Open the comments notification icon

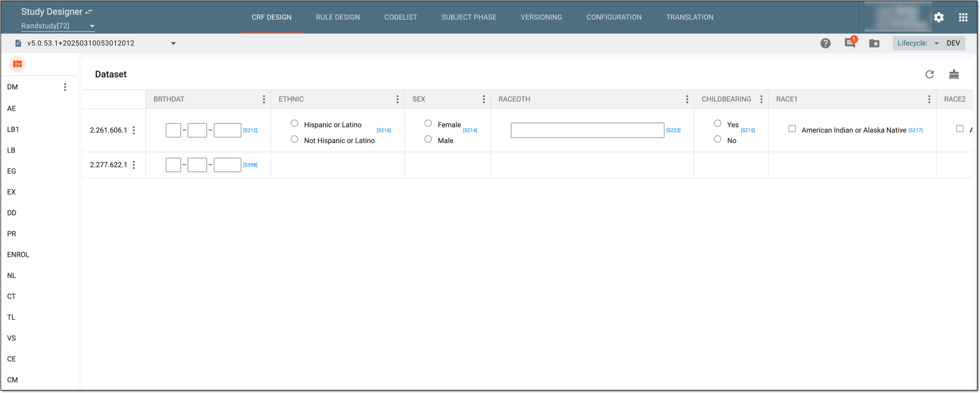850,42
